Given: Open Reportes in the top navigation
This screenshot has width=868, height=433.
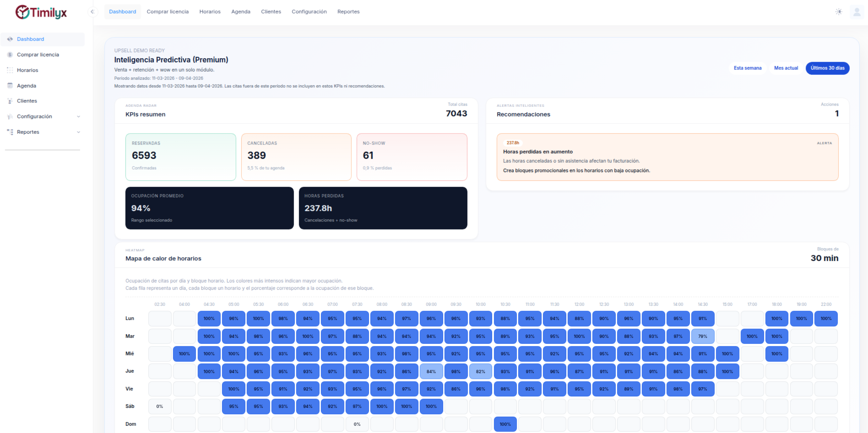Looking at the screenshot, I should [348, 12].
